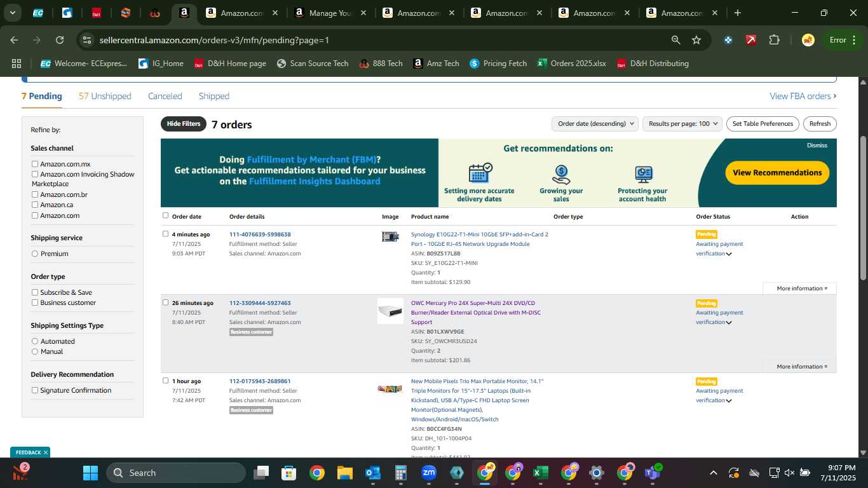Switch to the Shipped orders tab
Viewport: 868px width, 488px height.
coord(214,96)
